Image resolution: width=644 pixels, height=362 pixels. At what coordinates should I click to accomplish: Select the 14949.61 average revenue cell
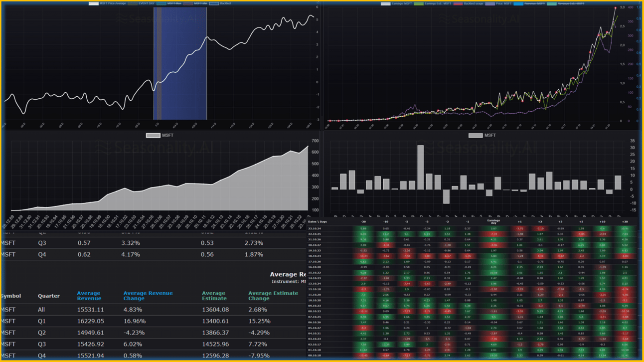91,333
